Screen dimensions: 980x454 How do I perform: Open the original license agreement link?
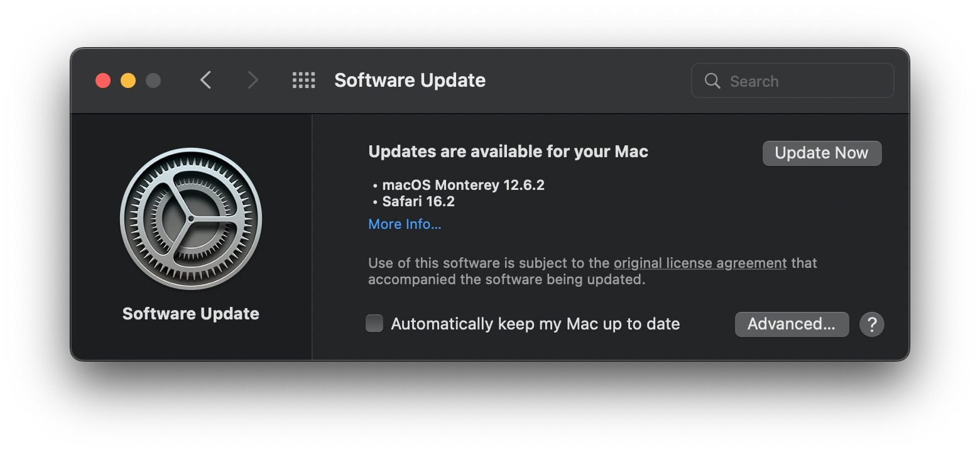[700, 263]
